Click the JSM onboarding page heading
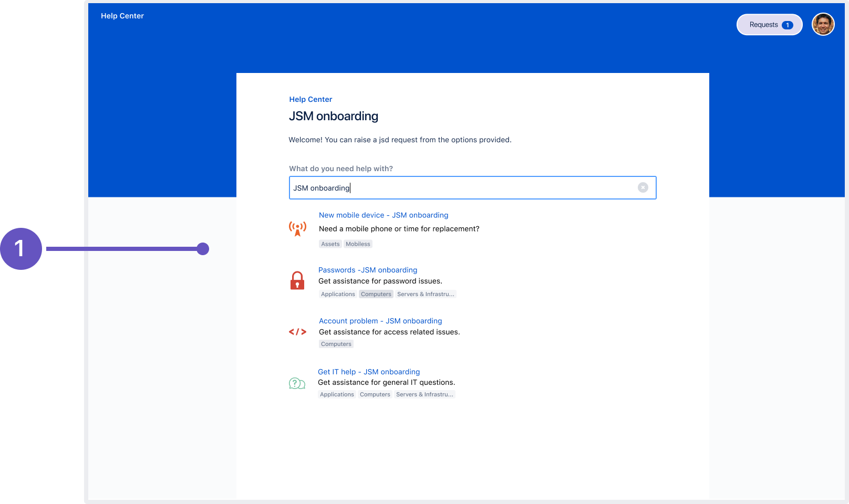849x504 pixels. click(x=334, y=116)
